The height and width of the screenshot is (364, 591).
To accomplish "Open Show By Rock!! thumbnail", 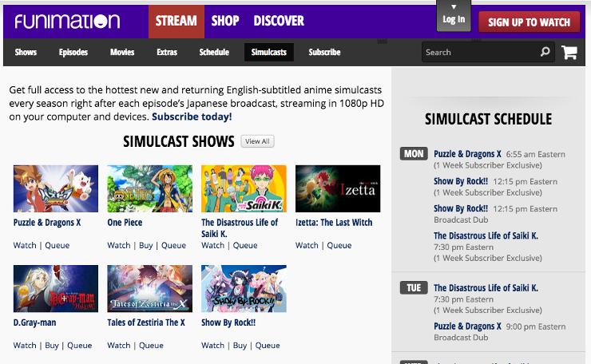I will pos(244,289).
